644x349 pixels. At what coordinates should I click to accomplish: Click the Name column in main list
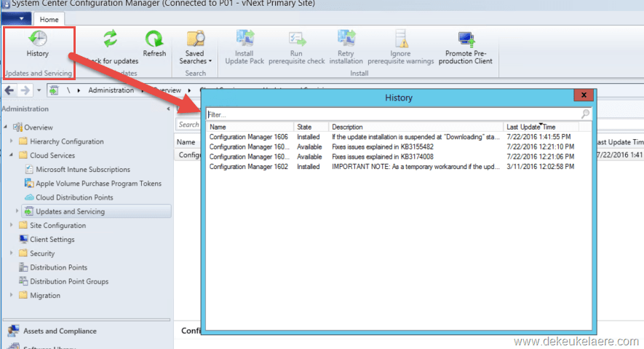coord(186,142)
